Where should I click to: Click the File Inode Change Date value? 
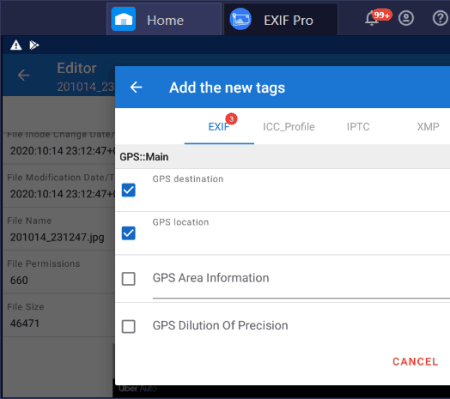point(62,151)
